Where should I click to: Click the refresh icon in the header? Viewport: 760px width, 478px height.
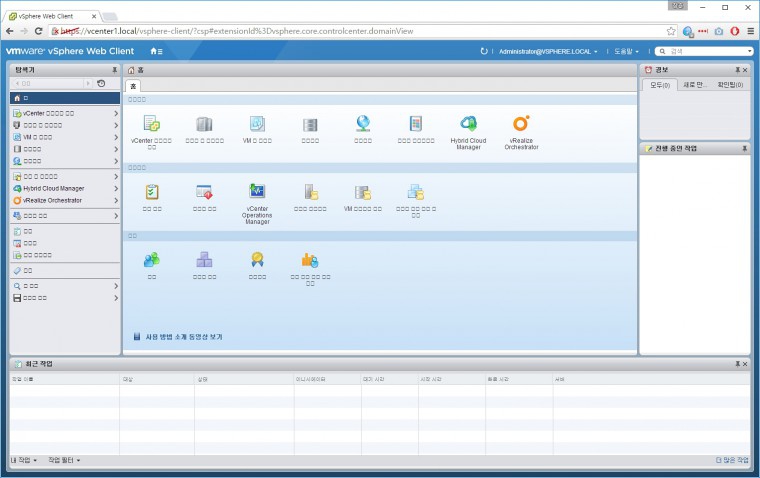pyautogui.click(x=483, y=51)
